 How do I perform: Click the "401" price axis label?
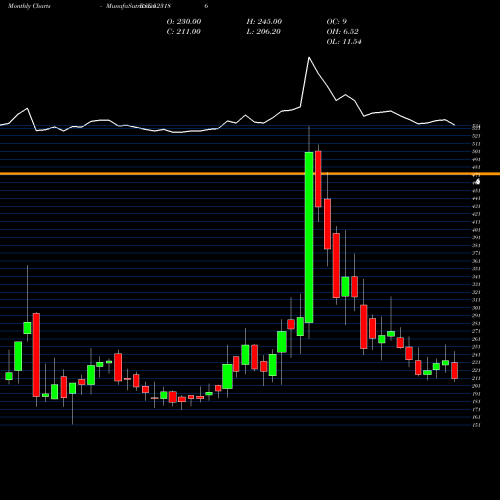point(476,230)
